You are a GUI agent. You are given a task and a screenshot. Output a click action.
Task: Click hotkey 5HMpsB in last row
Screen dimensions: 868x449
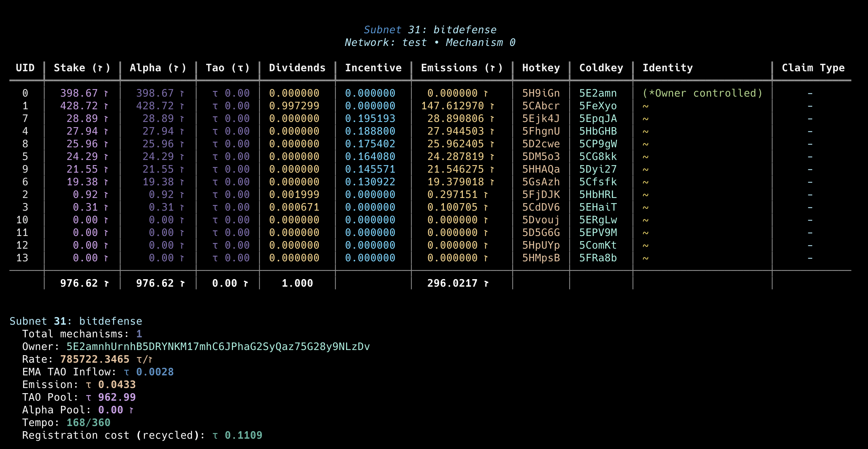[541, 258]
